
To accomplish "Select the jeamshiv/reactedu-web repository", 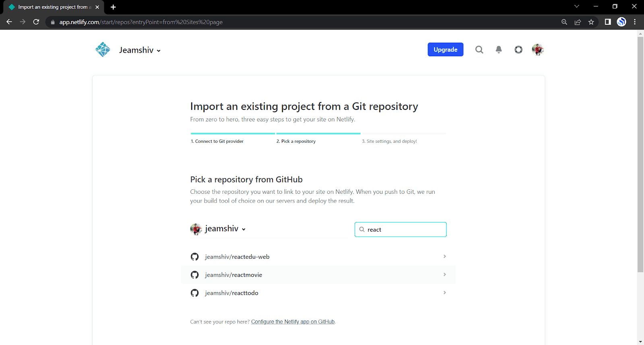I will pyautogui.click(x=318, y=257).
